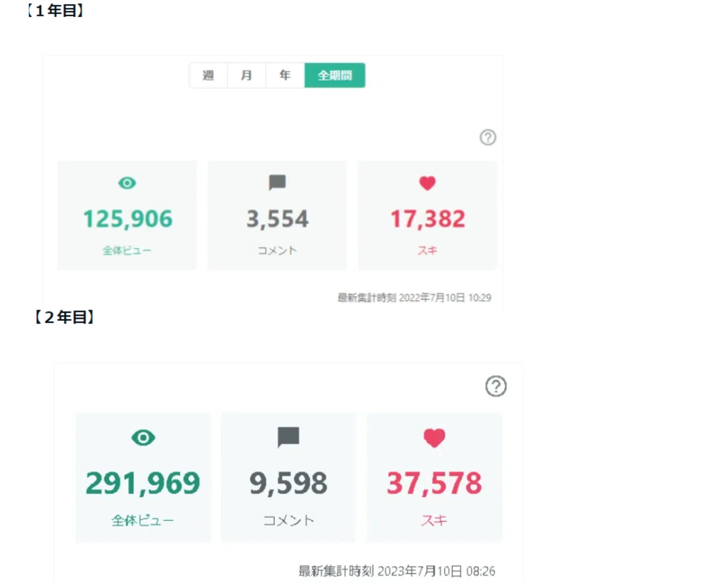Click the eye icon above 291,969

143,437
